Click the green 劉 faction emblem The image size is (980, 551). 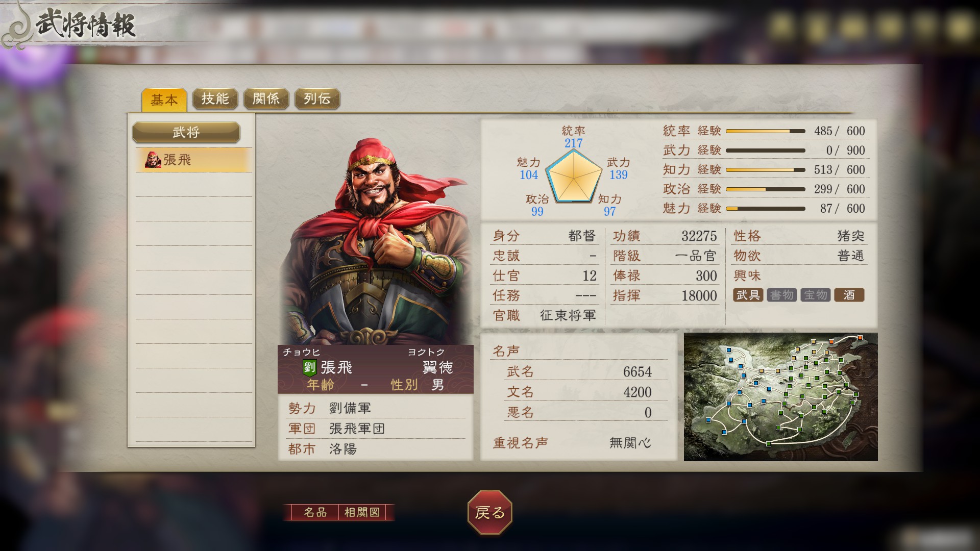309,367
